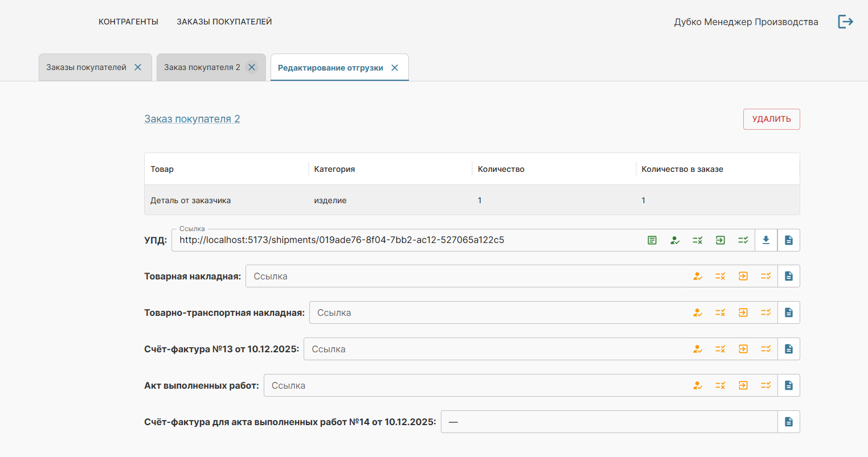The width and height of the screenshot is (868, 457).
Task: Click the green article icon in УПД row
Action: (x=652, y=240)
